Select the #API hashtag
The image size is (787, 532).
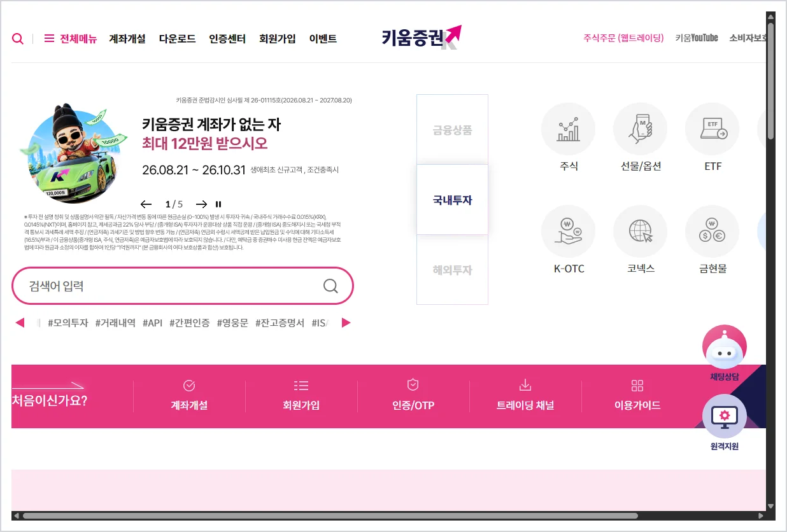pyautogui.click(x=152, y=323)
